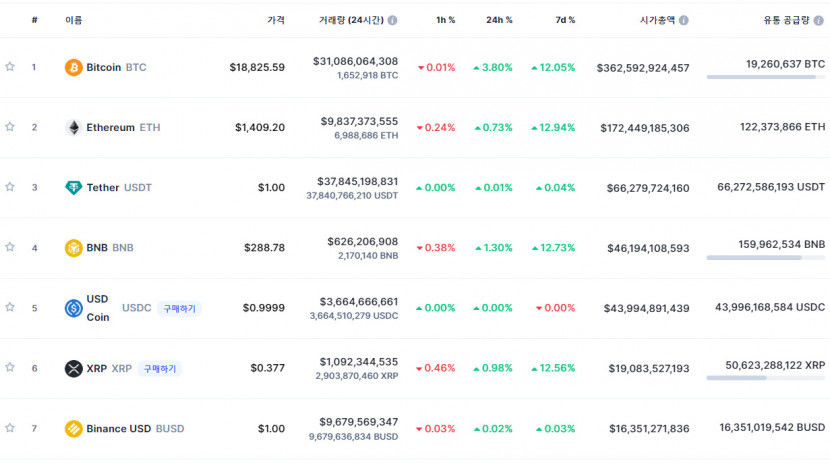The width and height of the screenshot is (830, 464).
Task: Click the XRP coin logo
Action: [74, 368]
